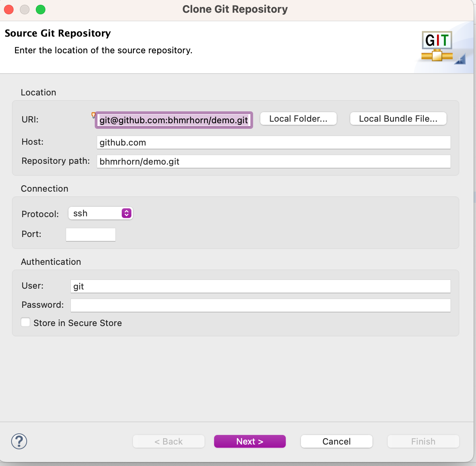476x466 pixels.
Task: Focus the Port input box
Action: [91, 235]
